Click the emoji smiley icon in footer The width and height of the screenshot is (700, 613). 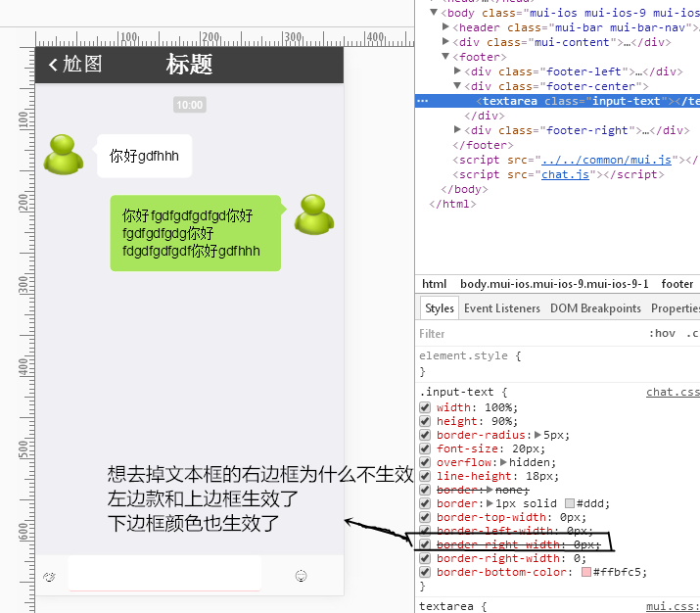[x=302, y=577]
